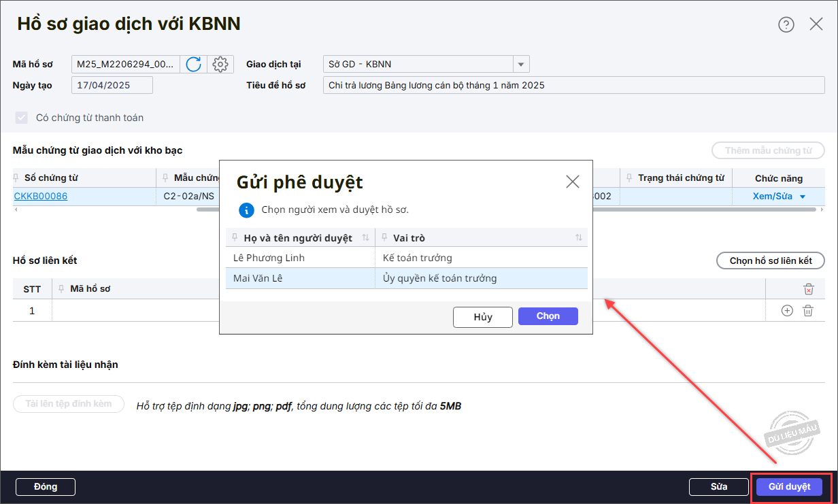Click the info icon in the dialog

(x=246, y=209)
